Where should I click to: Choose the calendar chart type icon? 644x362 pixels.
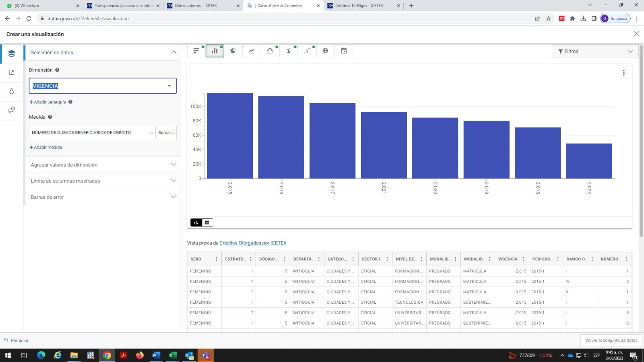(344, 51)
